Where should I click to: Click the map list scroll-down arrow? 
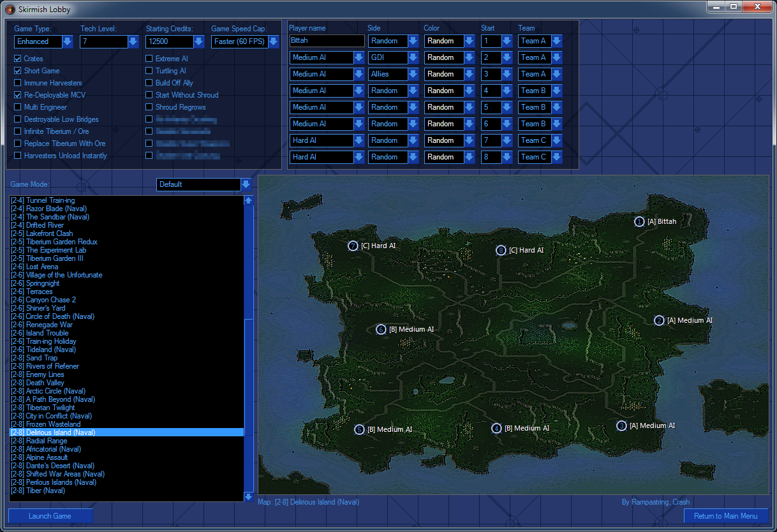(249, 496)
